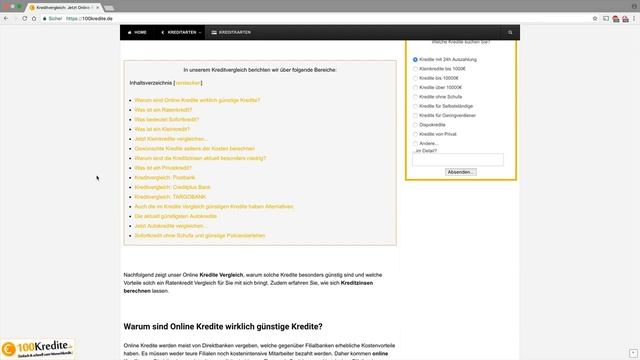The image size is (640, 360).
Task: Click the cast icon right of bookmark star
Action: click(x=606, y=18)
